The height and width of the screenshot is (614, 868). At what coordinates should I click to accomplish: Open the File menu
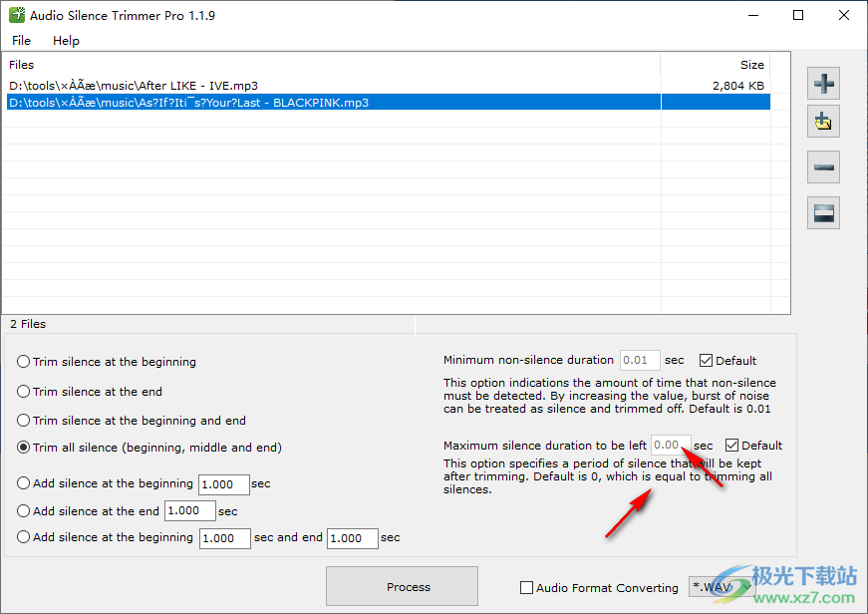(x=21, y=41)
